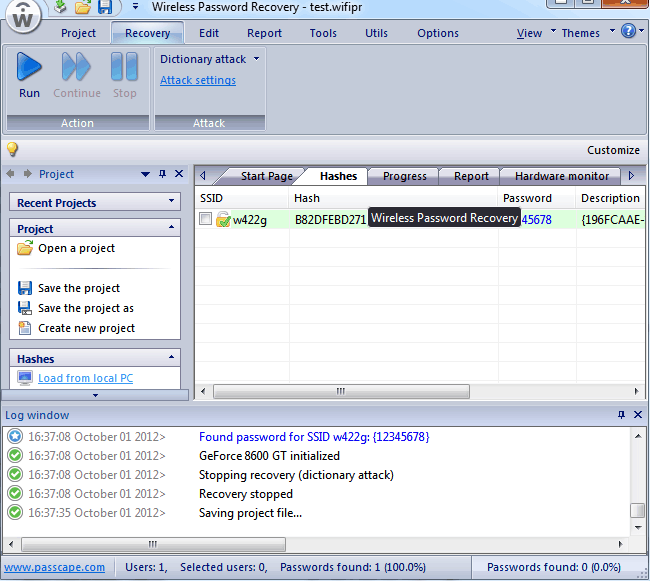Viewport: 650px width, 581px height.
Task: Click the Found password log entry star icon
Action: [x=15, y=436]
